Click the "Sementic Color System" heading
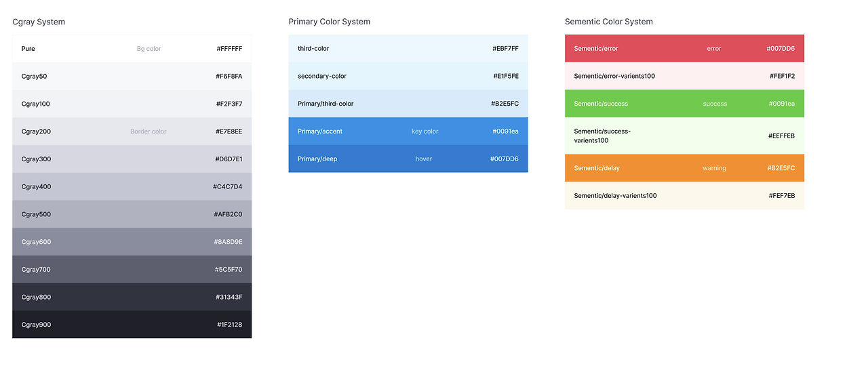The width and height of the screenshot is (868, 368). pyautogui.click(x=609, y=22)
